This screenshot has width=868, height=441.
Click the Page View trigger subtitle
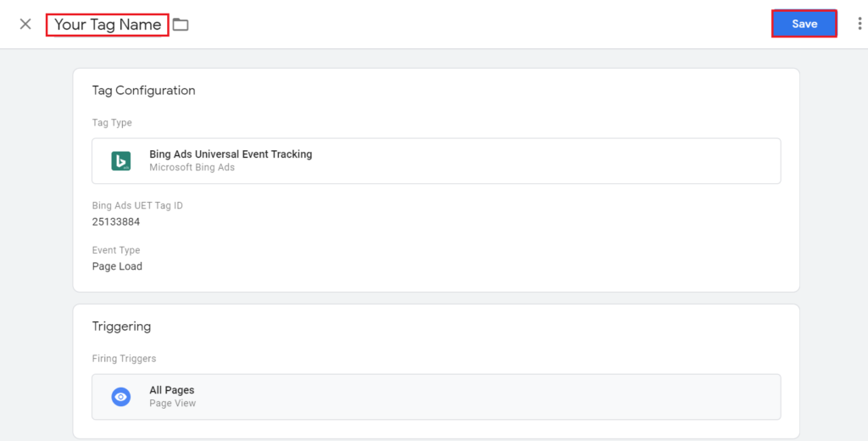point(172,404)
